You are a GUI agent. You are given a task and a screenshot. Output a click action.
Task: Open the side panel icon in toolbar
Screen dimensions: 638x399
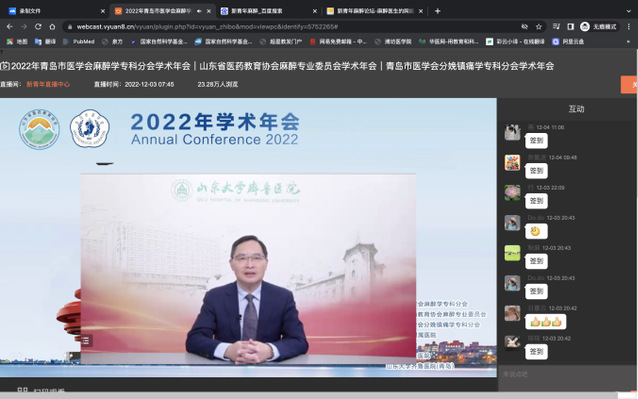570,27
